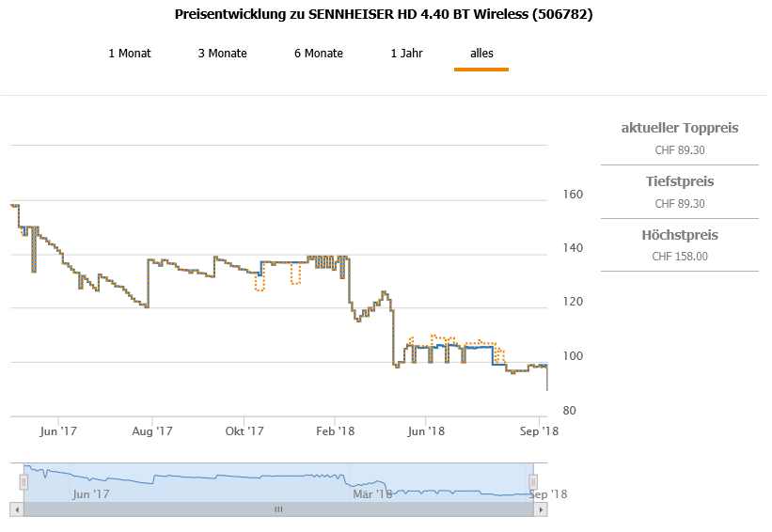
Task: Open the 6 Monate range tab
Action: pos(319,54)
